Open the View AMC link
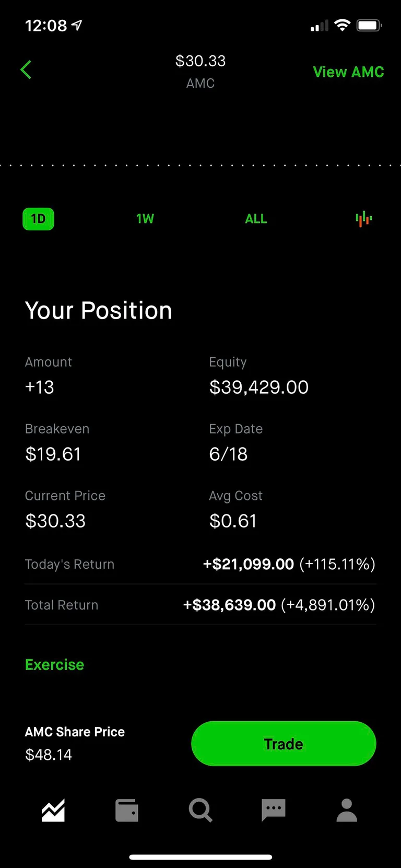The image size is (401, 868). point(348,72)
